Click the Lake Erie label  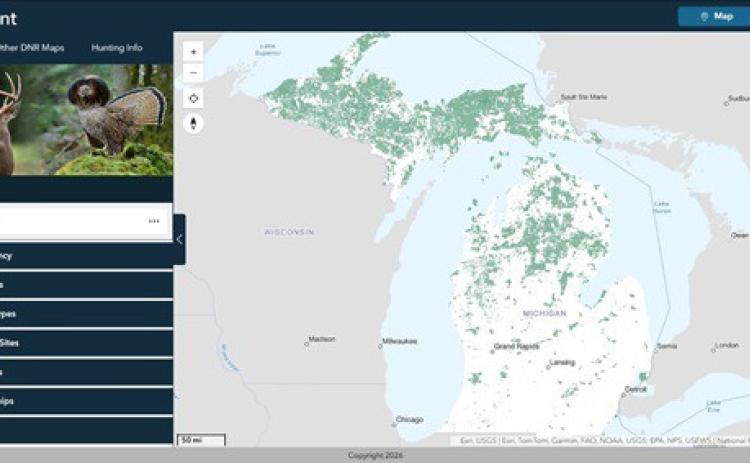pyautogui.click(x=714, y=406)
